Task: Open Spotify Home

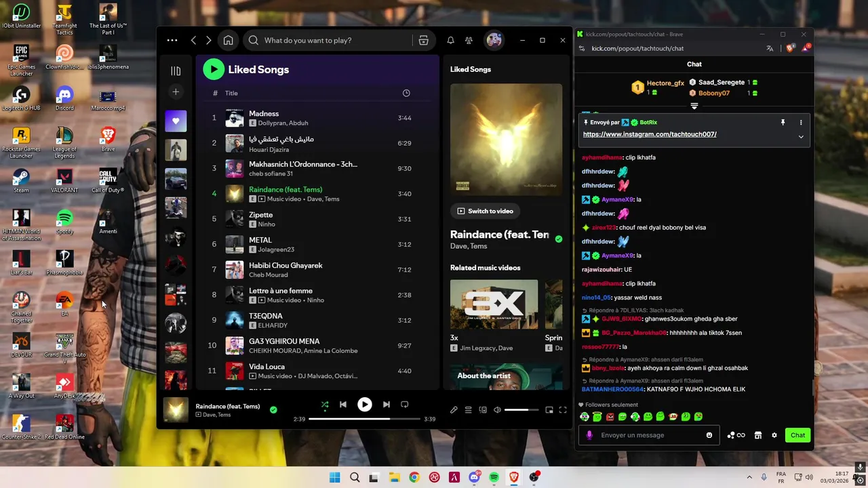Action: 229,40
